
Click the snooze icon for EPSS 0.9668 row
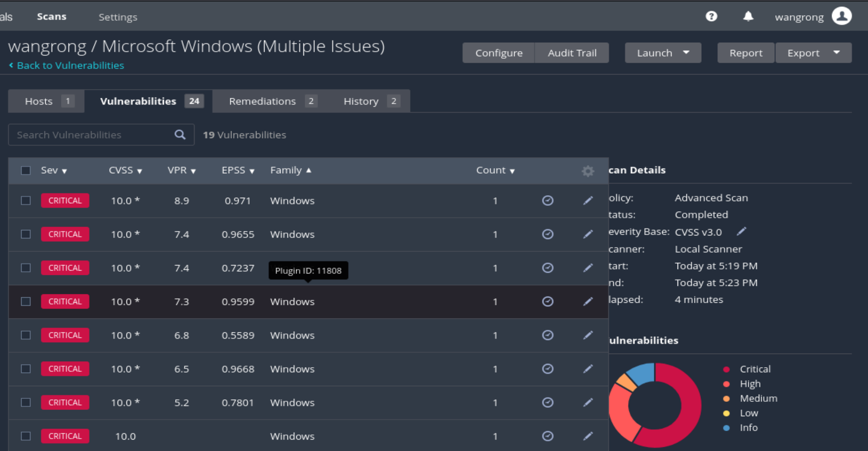548,369
